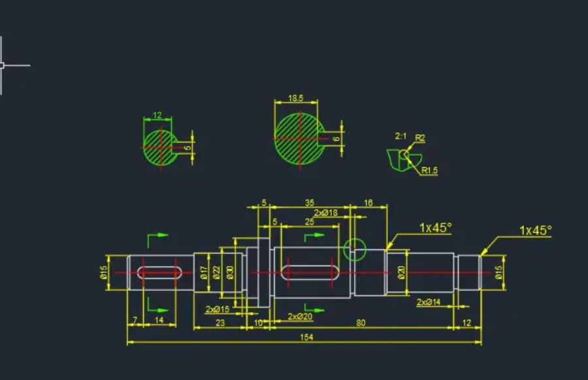Click the R1.5 radius label
The width and height of the screenshot is (588, 380).
click(429, 171)
